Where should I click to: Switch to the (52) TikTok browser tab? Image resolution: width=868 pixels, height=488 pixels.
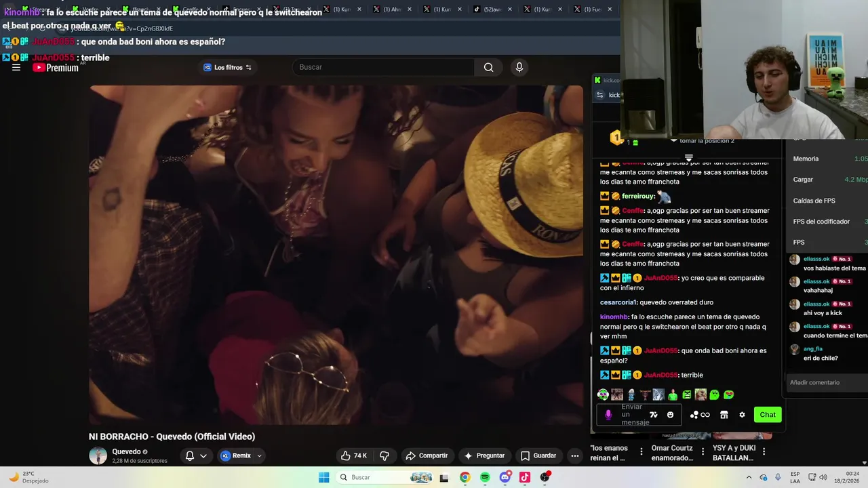click(493, 9)
